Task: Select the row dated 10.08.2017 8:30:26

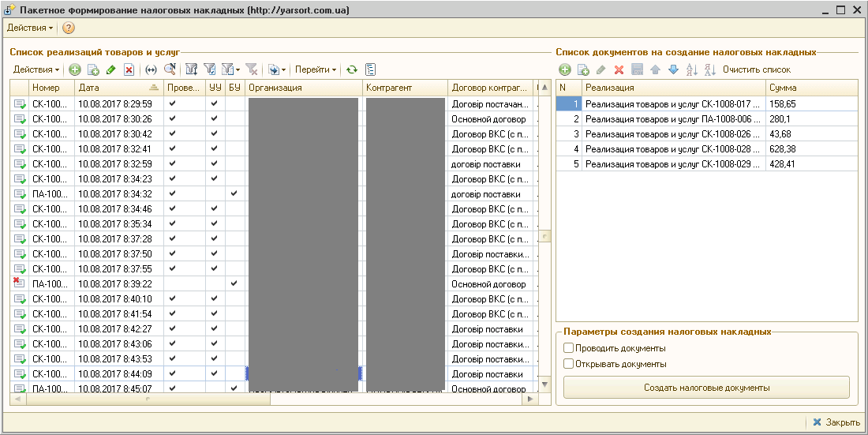Action: coord(274,118)
